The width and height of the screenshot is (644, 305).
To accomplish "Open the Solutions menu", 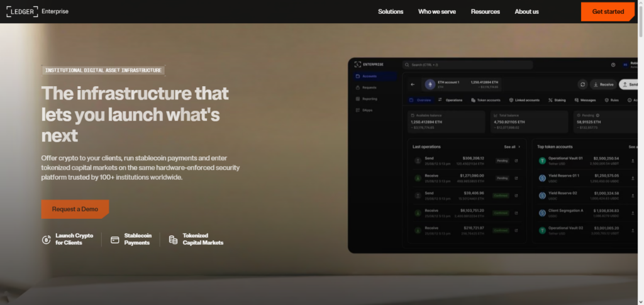I will click(391, 11).
